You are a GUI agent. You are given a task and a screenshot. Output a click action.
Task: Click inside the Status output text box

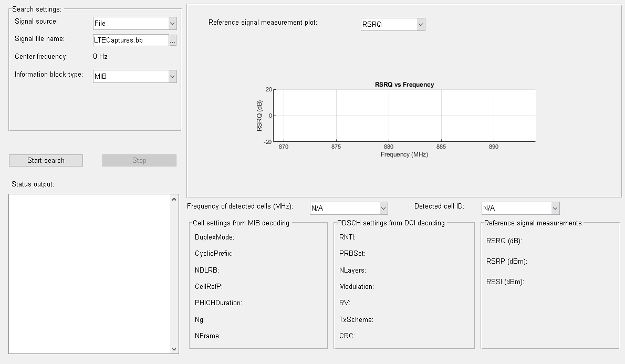[x=89, y=273]
